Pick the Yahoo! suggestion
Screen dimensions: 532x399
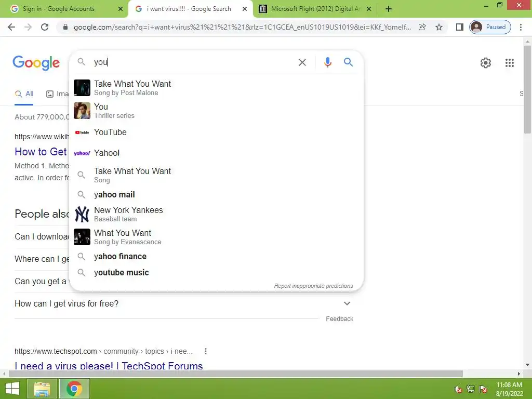click(x=217, y=153)
